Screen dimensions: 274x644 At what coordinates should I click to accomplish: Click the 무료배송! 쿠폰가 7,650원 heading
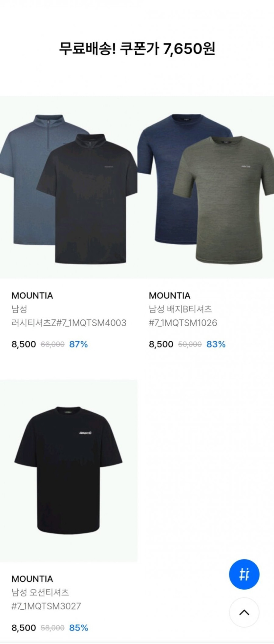[137, 49]
